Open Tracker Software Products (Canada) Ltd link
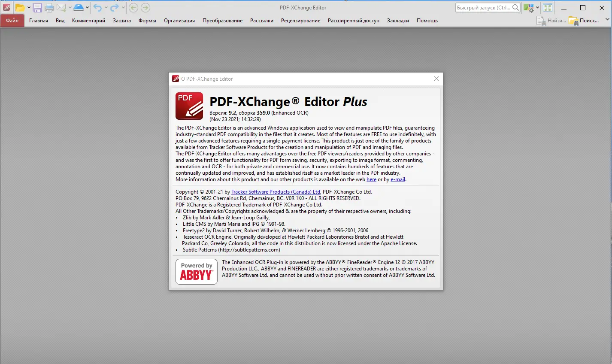 coord(276,192)
